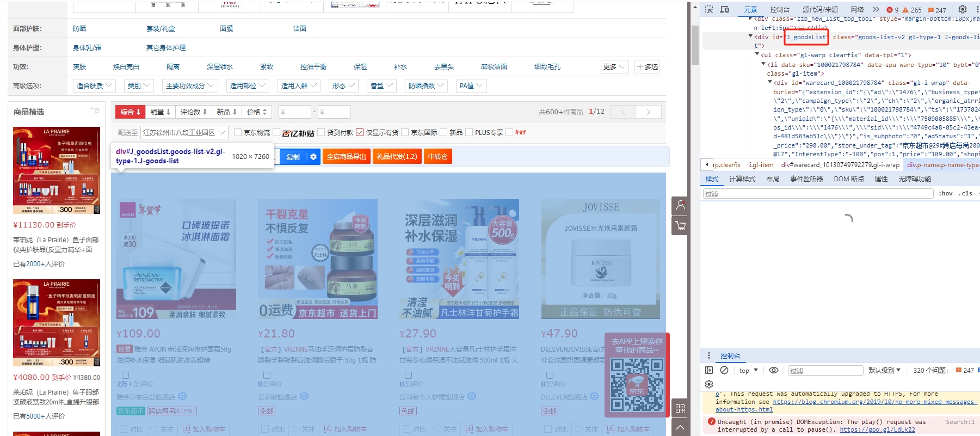
Task: Switch to the 网络 DevTools tab
Action: tap(857, 9)
